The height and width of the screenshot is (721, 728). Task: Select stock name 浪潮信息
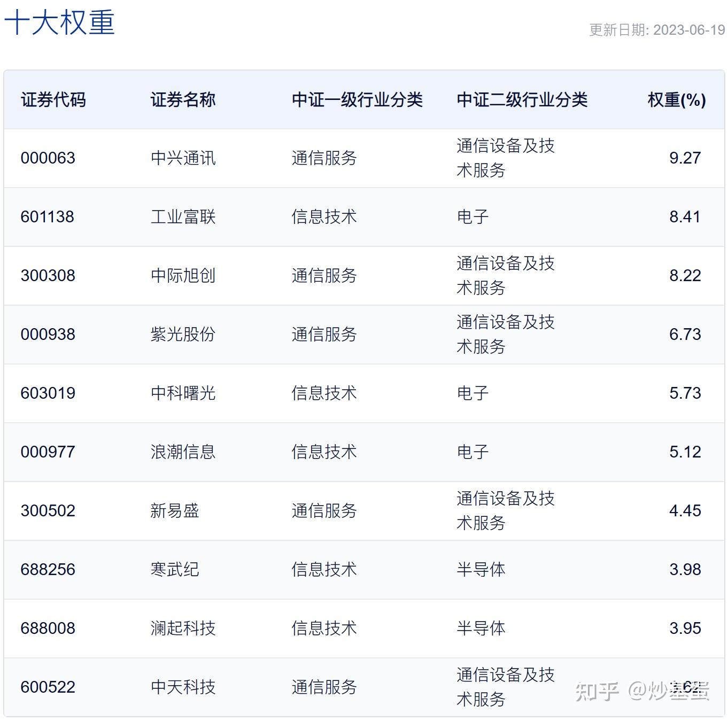pos(183,452)
